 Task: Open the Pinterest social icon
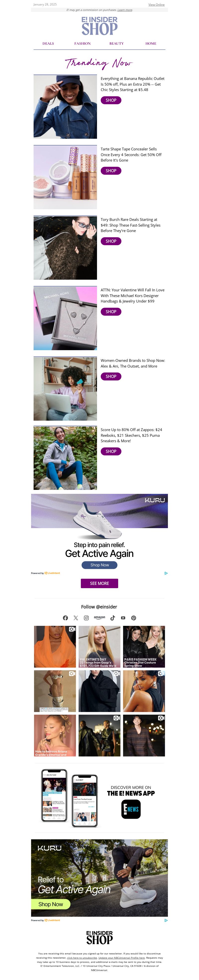pyautogui.click(x=133, y=618)
